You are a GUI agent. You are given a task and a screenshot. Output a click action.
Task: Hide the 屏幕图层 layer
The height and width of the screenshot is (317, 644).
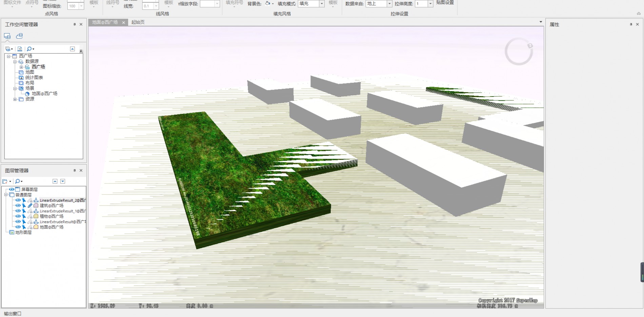point(12,190)
